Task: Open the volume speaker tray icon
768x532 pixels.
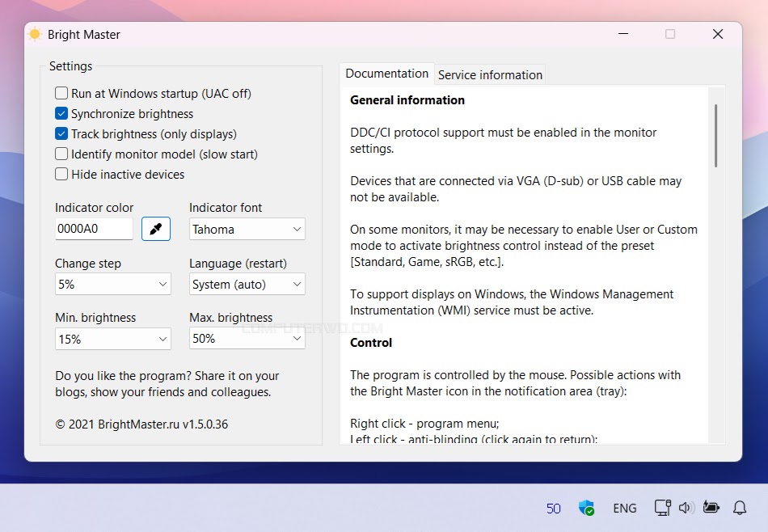Action: [x=686, y=508]
